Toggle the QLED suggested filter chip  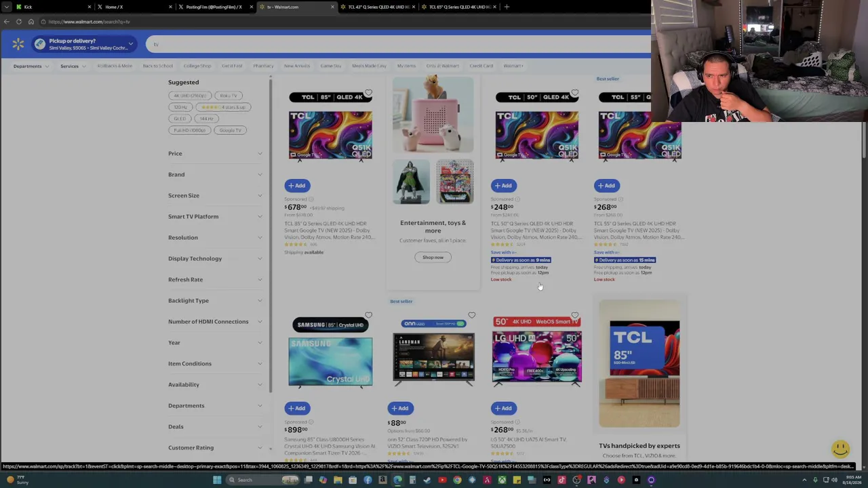point(179,119)
